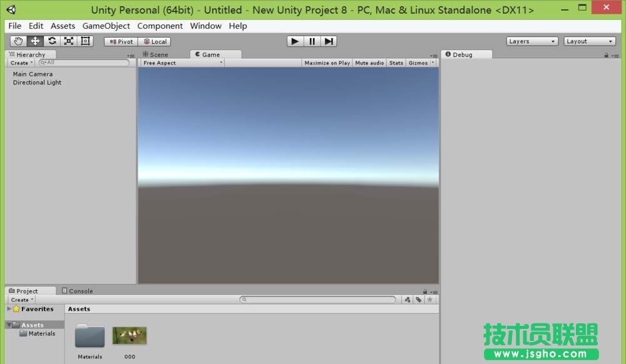Click Search by Type icon

pos(408,300)
